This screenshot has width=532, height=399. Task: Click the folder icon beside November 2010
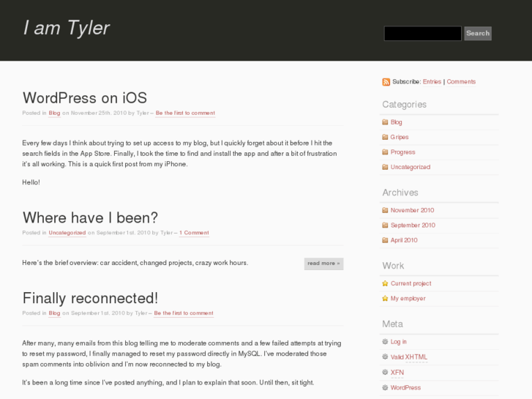pos(385,210)
